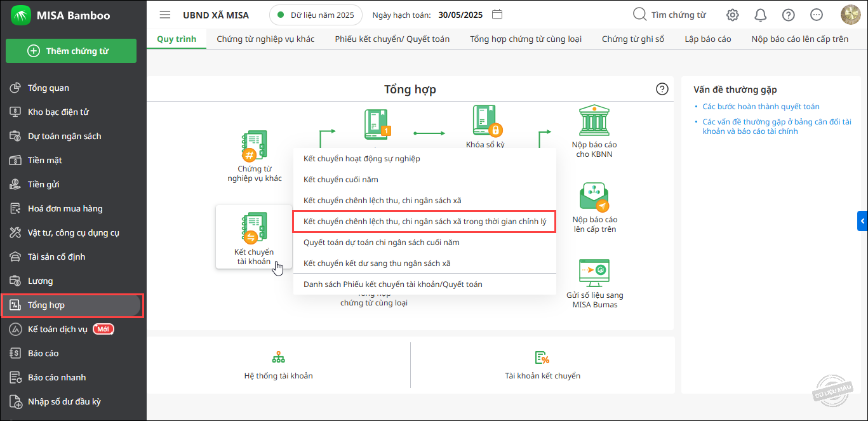Switch to Nộp báo cáo lên cấp trên tab
Viewport: 868px width, 421px height.
pos(800,39)
